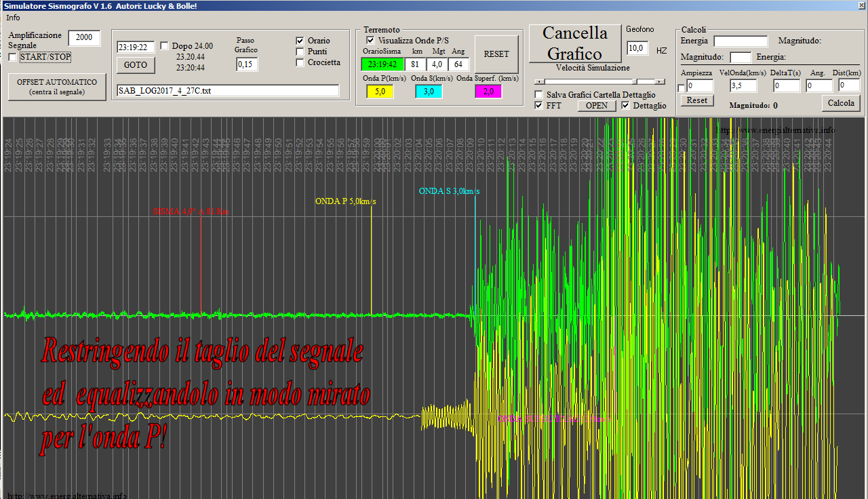The height and width of the screenshot is (499, 868).
Task: Click the Energia input in Calcoli
Action: 741,41
